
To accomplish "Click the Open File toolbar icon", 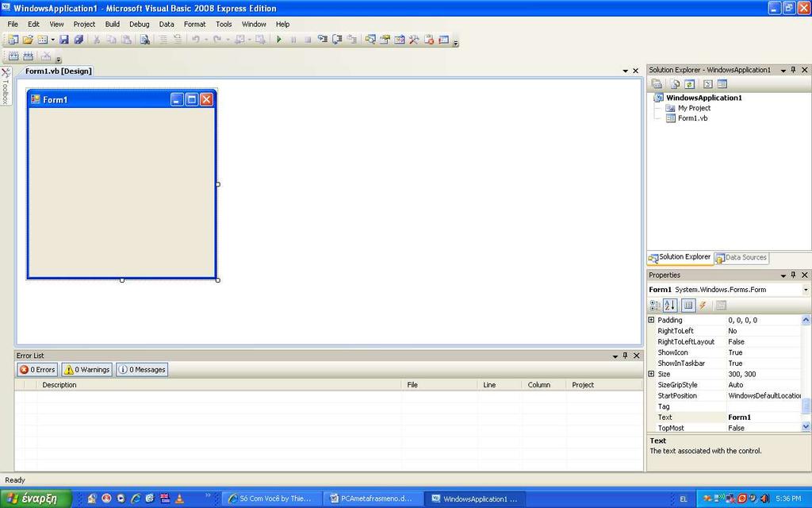I will coord(28,40).
